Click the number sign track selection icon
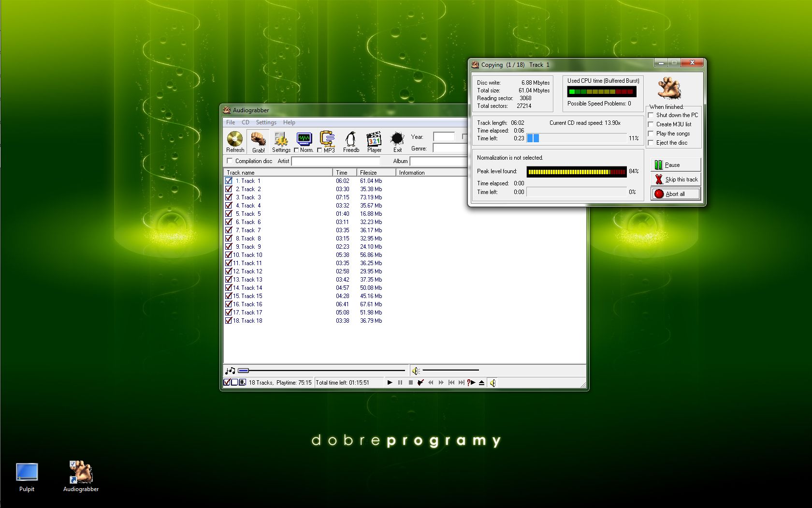 (x=242, y=382)
